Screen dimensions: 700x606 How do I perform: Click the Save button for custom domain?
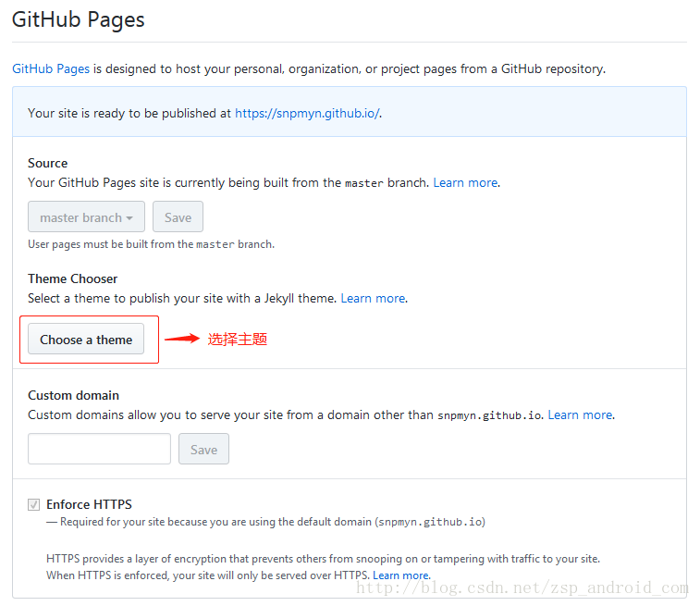coord(203,449)
